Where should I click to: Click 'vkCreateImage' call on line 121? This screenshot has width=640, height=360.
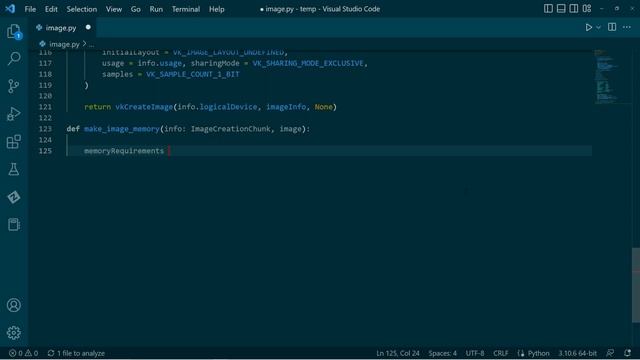[x=144, y=107]
